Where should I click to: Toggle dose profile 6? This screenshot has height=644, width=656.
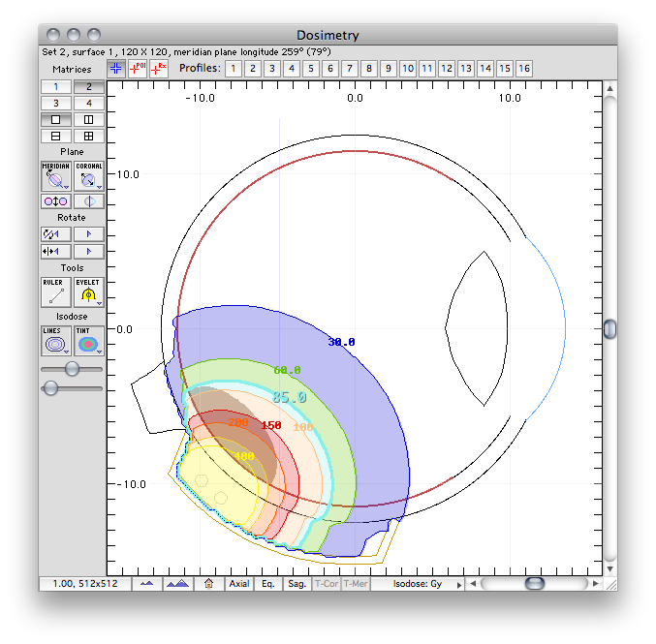330,69
